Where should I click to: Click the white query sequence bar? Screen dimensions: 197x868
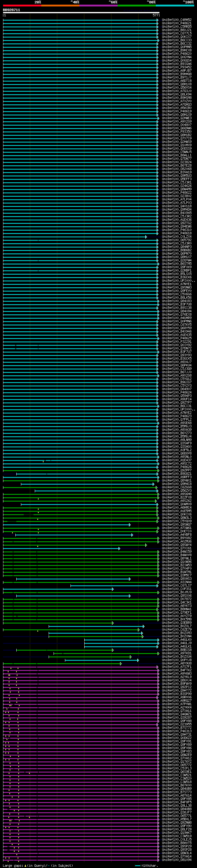coord(81,13)
